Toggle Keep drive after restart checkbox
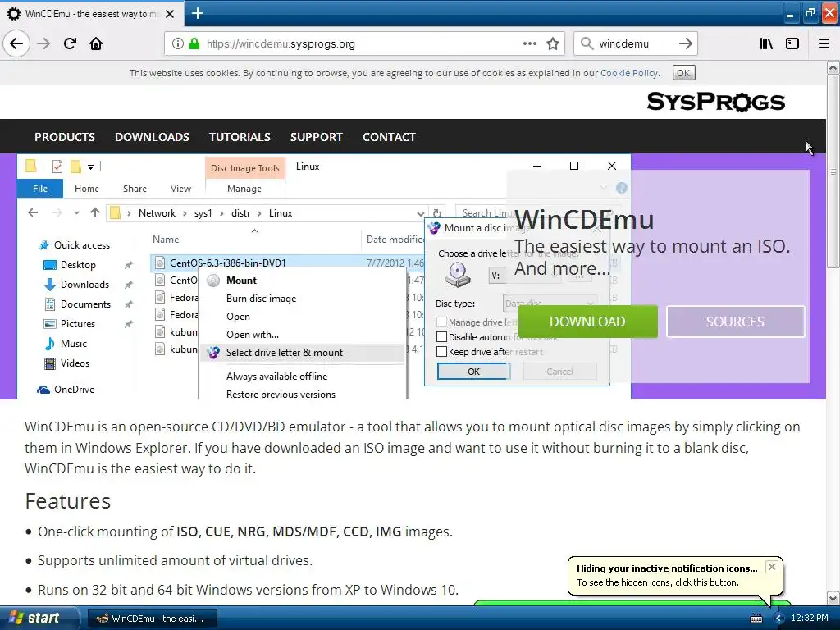The width and height of the screenshot is (840, 630). coord(442,352)
